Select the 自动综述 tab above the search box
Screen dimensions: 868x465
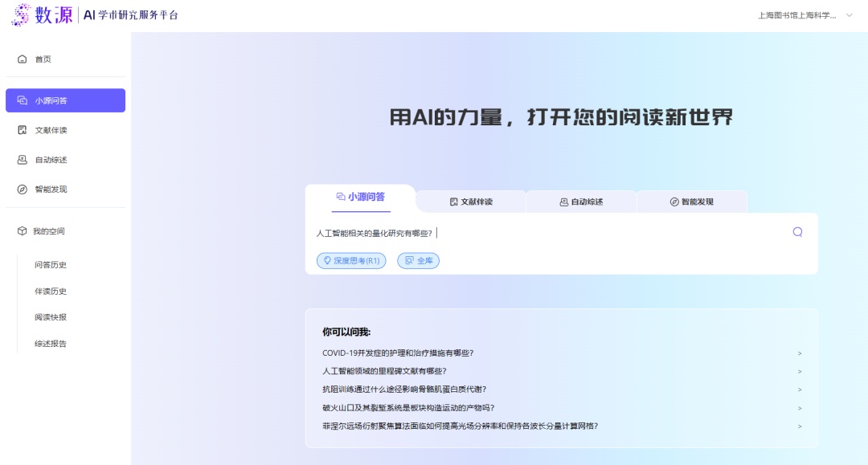[581, 202]
